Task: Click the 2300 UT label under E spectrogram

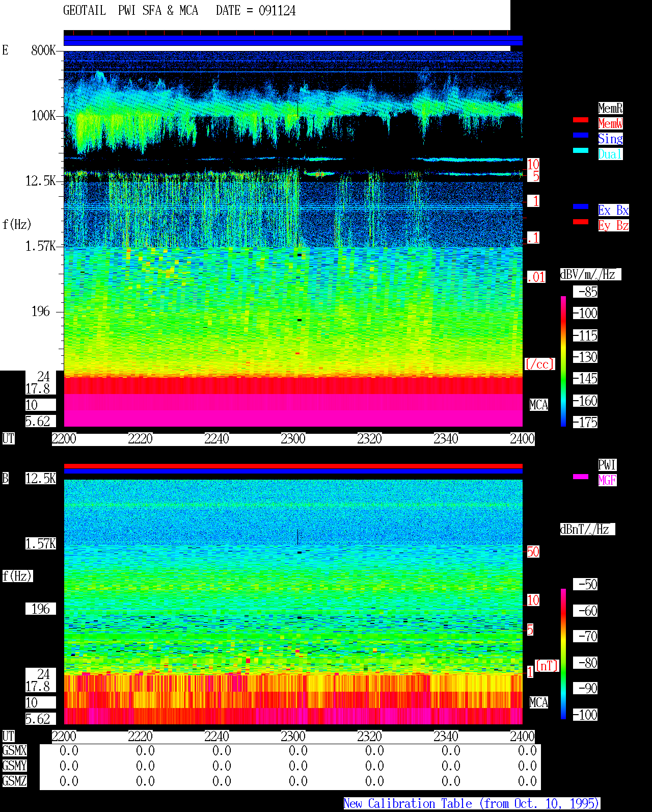Action: (293, 439)
